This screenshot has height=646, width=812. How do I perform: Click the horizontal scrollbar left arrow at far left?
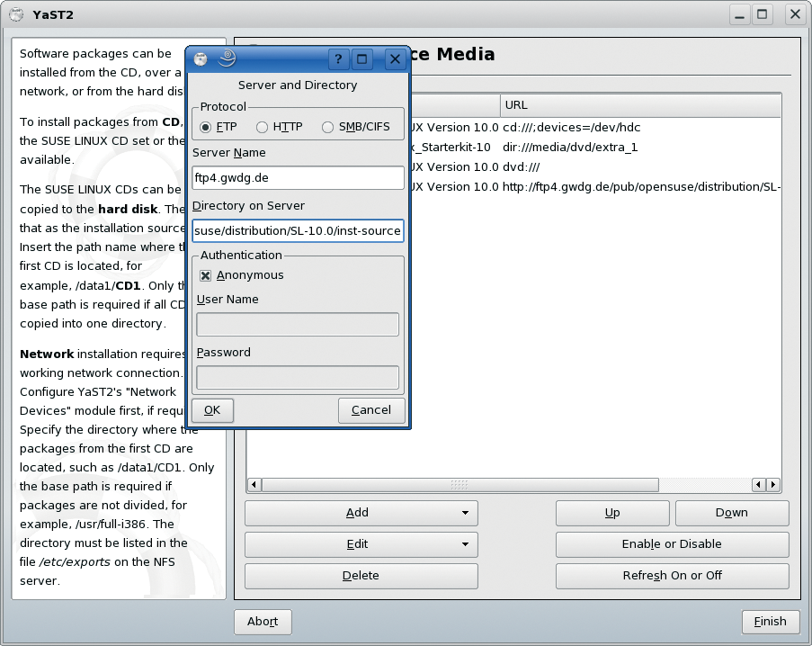[254, 485]
